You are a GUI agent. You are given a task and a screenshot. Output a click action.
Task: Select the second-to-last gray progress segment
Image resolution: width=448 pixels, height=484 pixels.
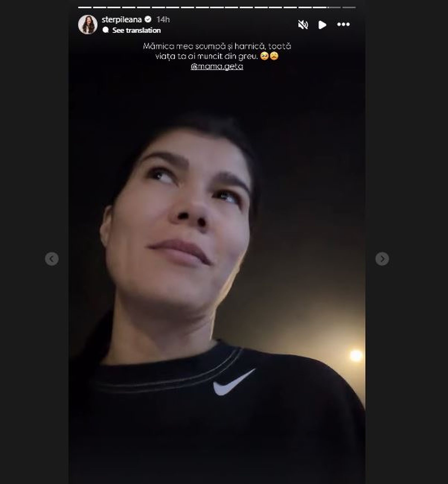334,7
